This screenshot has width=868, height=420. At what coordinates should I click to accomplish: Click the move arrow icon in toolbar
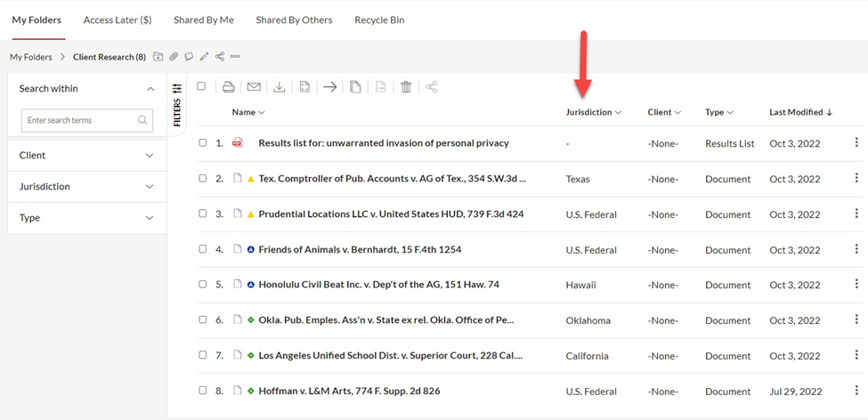tap(330, 87)
